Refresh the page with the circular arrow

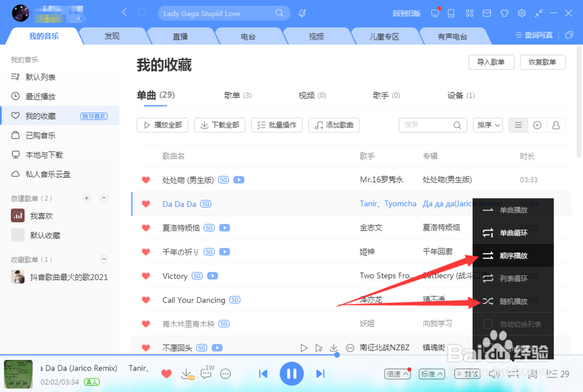tap(142, 13)
